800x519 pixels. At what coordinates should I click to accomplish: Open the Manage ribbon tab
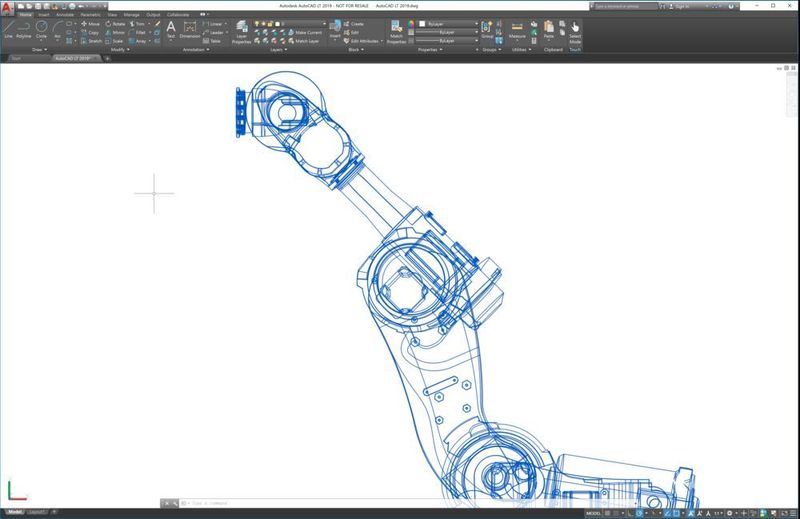pos(131,15)
